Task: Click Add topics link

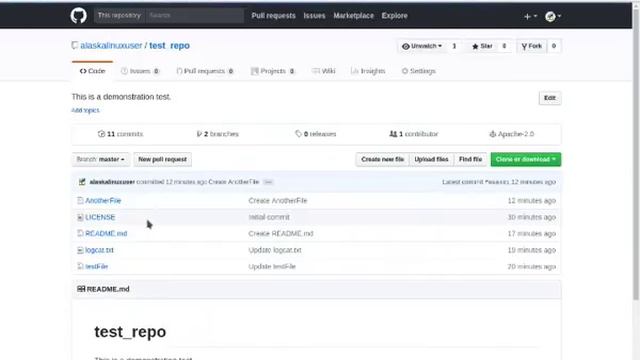Action: (x=85, y=110)
